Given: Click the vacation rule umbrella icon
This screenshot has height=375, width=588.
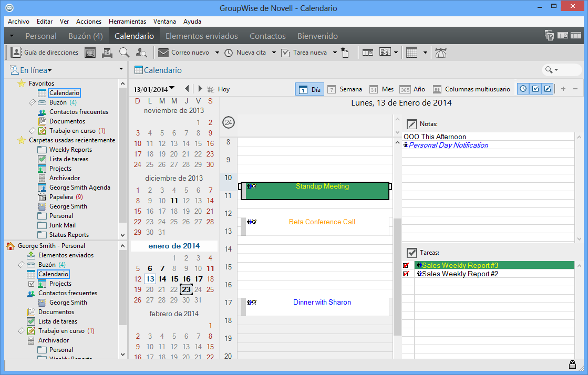Looking at the screenshot, I should tap(441, 53).
